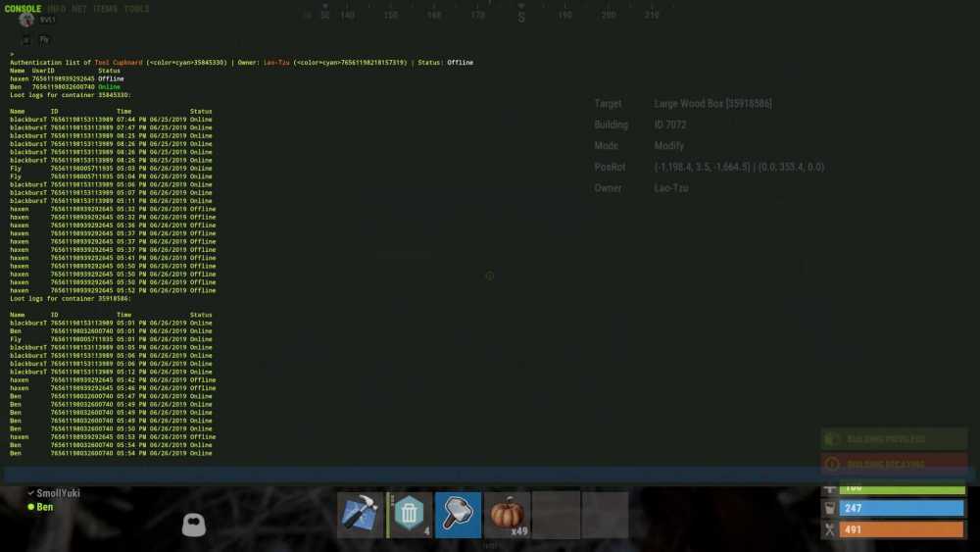Switch to the CONSOLE tab
The width and height of the screenshot is (980, 552).
pyautogui.click(x=24, y=9)
